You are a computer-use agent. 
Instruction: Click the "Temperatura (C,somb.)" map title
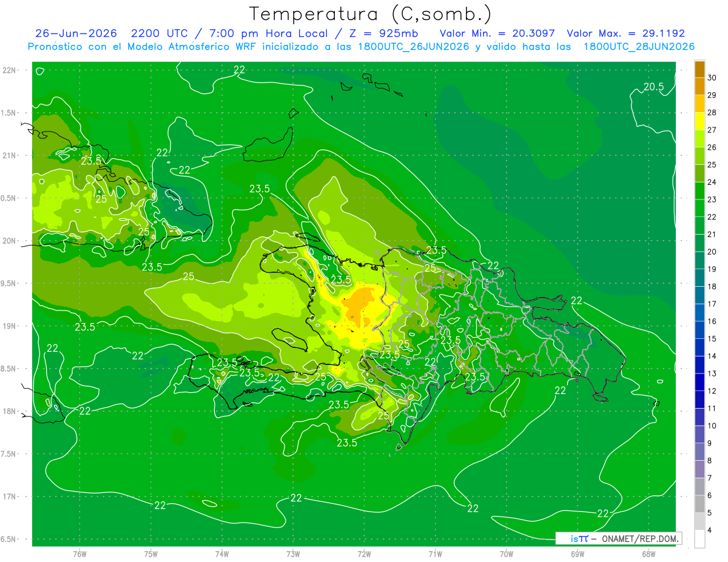371,13
